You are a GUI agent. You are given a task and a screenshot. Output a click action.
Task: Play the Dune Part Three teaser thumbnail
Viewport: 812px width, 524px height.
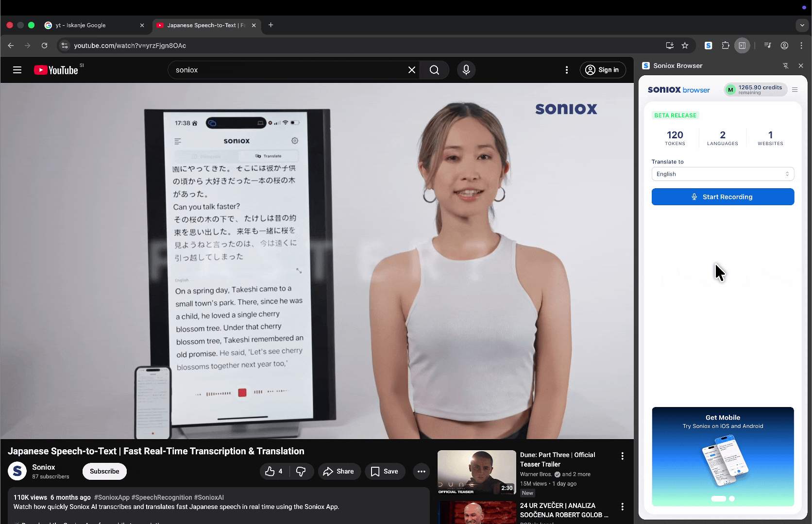pyautogui.click(x=476, y=472)
